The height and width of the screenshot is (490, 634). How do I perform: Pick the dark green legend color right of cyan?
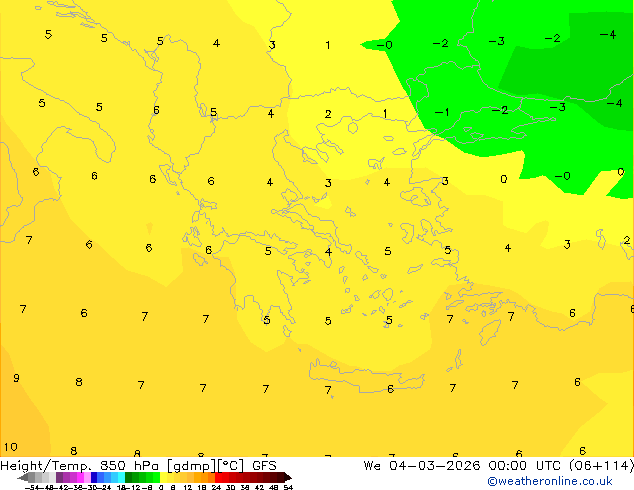tap(128, 477)
